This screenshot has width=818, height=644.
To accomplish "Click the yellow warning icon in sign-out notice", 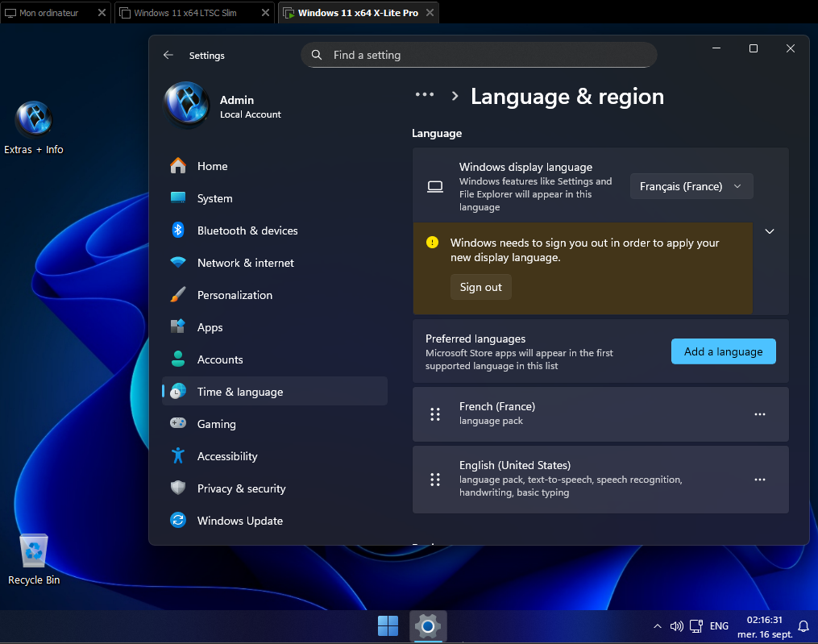I will click(x=432, y=242).
